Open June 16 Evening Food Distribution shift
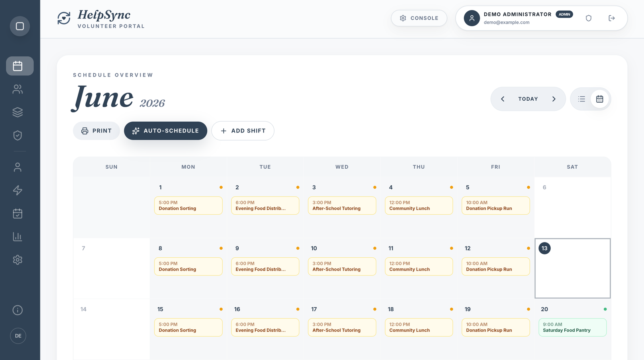Screen dimensions: 644x360 tap(265, 327)
